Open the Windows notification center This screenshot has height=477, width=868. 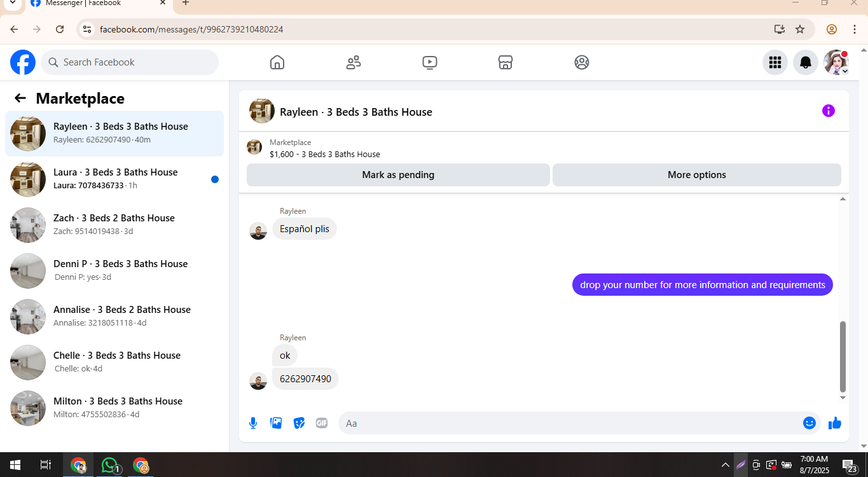tap(850, 466)
